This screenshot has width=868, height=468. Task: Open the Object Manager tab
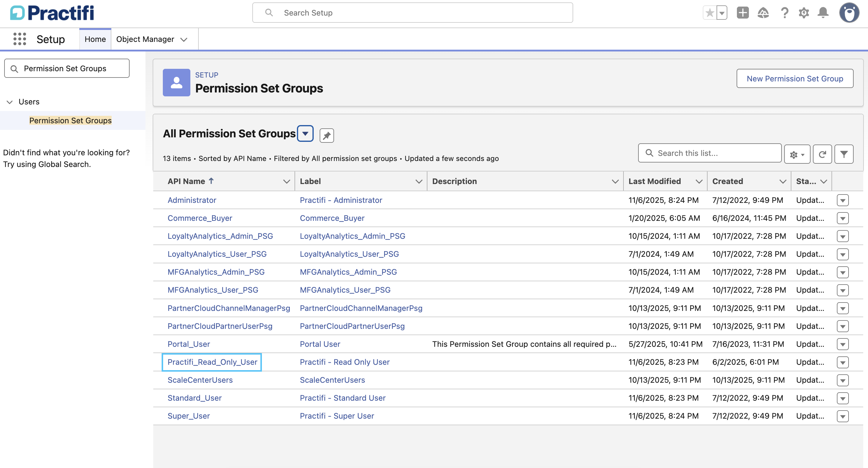pyautogui.click(x=145, y=39)
